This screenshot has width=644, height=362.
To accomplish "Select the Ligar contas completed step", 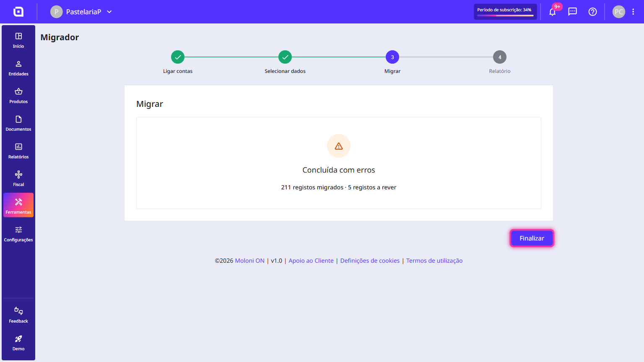I will (178, 57).
